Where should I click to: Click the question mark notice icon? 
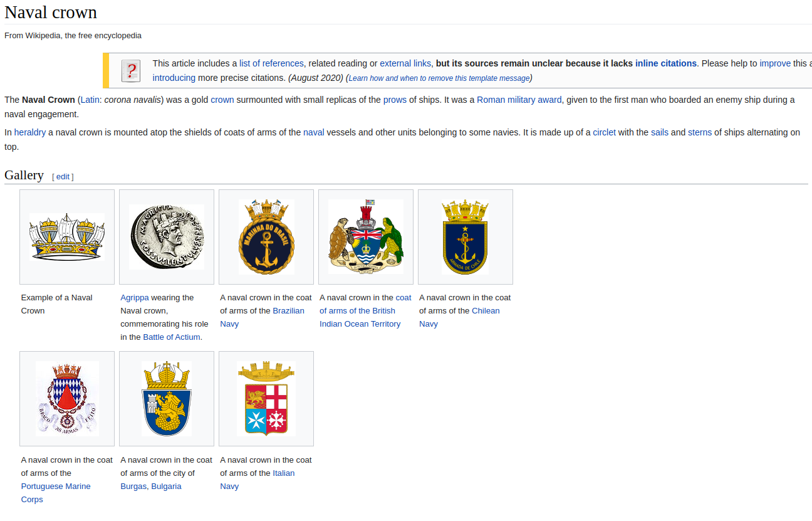tap(130, 71)
